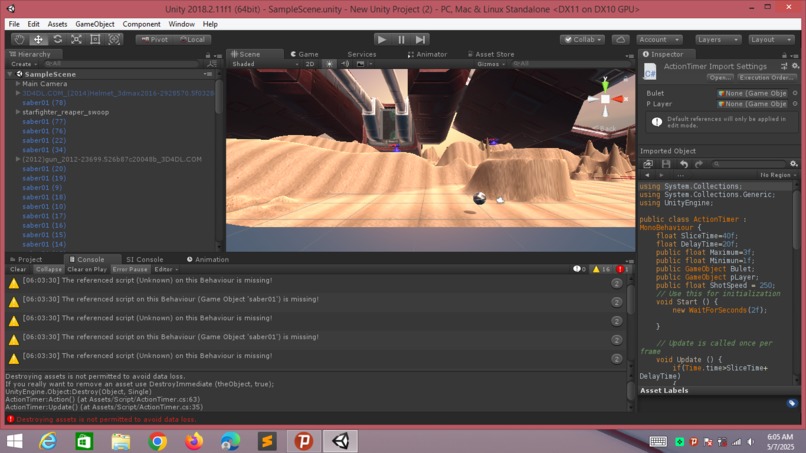Image resolution: width=806 pixels, height=453 pixels.
Task: Step forward one frame
Action: 420,39
